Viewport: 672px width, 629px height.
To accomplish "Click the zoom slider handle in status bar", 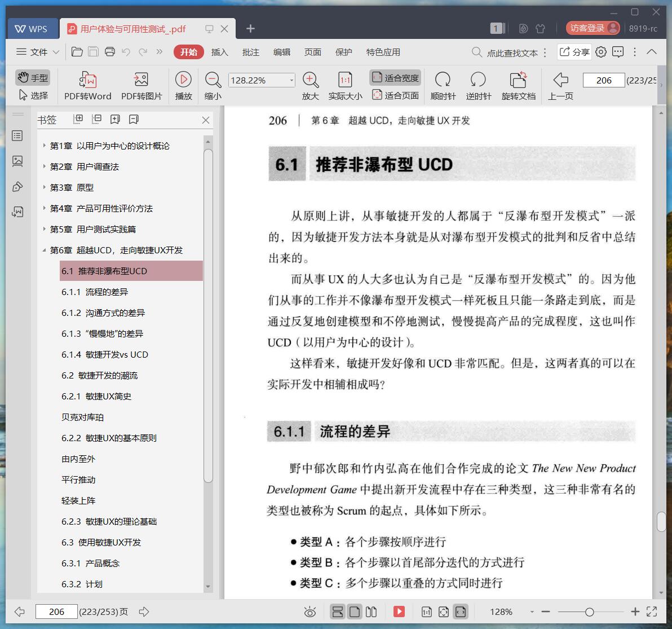I will 589,612.
